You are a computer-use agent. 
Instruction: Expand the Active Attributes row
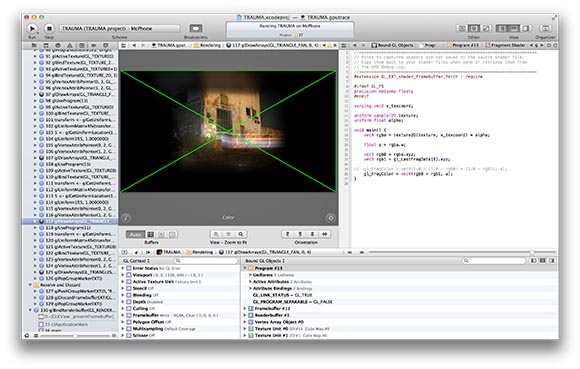tap(250, 282)
